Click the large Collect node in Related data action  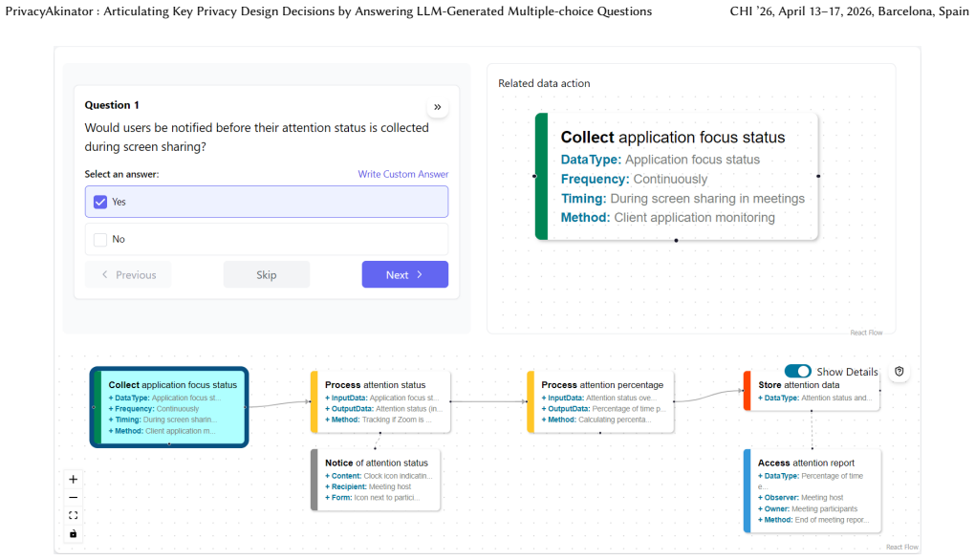tap(677, 177)
